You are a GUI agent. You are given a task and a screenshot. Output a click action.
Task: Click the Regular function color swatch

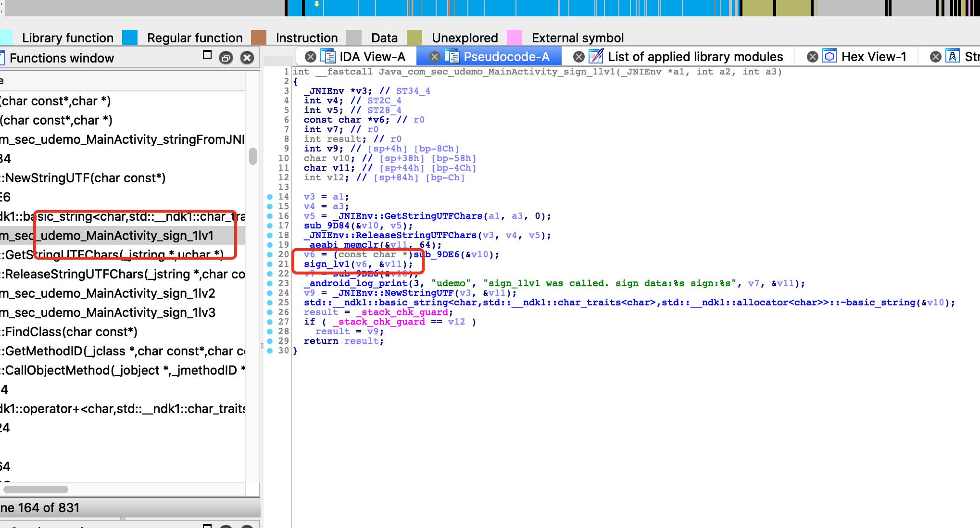pyautogui.click(x=130, y=38)
